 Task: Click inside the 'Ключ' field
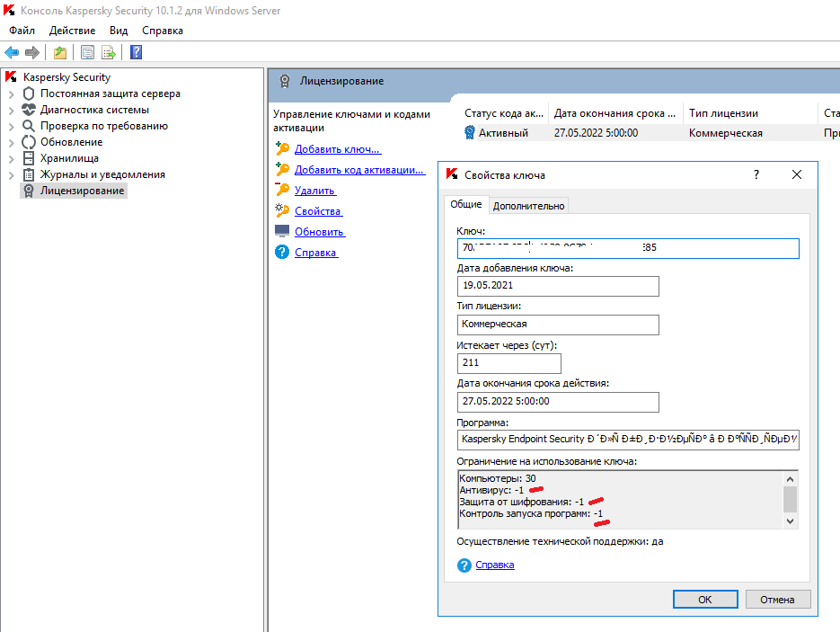point(628,248)
